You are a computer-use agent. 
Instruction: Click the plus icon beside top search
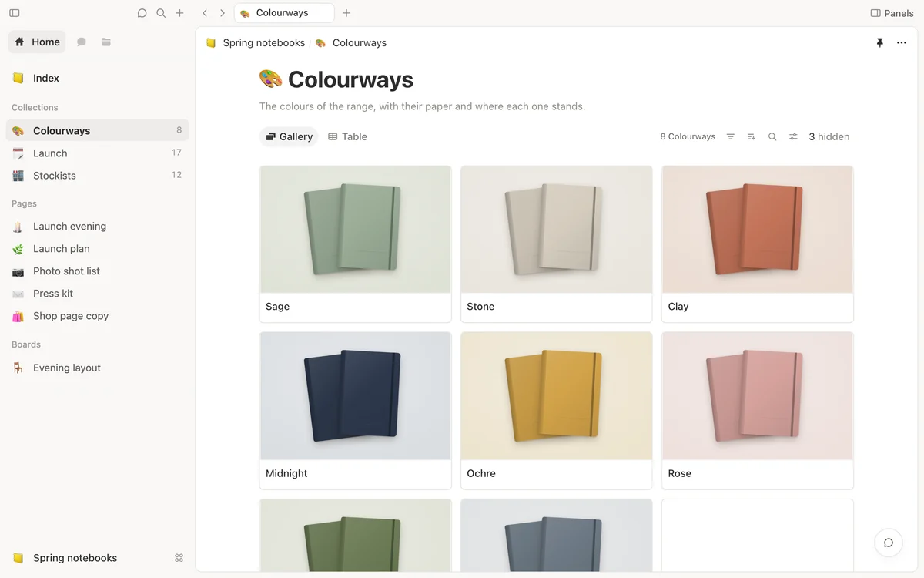tap(179, 13)
